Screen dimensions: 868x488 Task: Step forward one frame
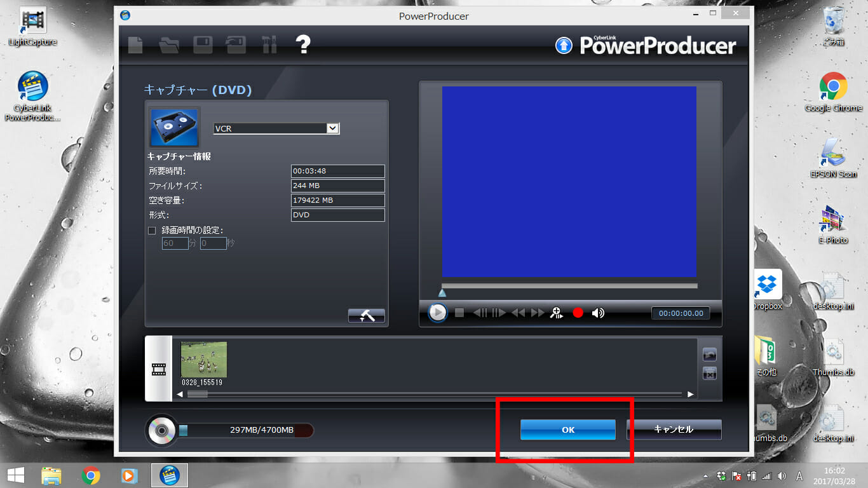point(499,313)
